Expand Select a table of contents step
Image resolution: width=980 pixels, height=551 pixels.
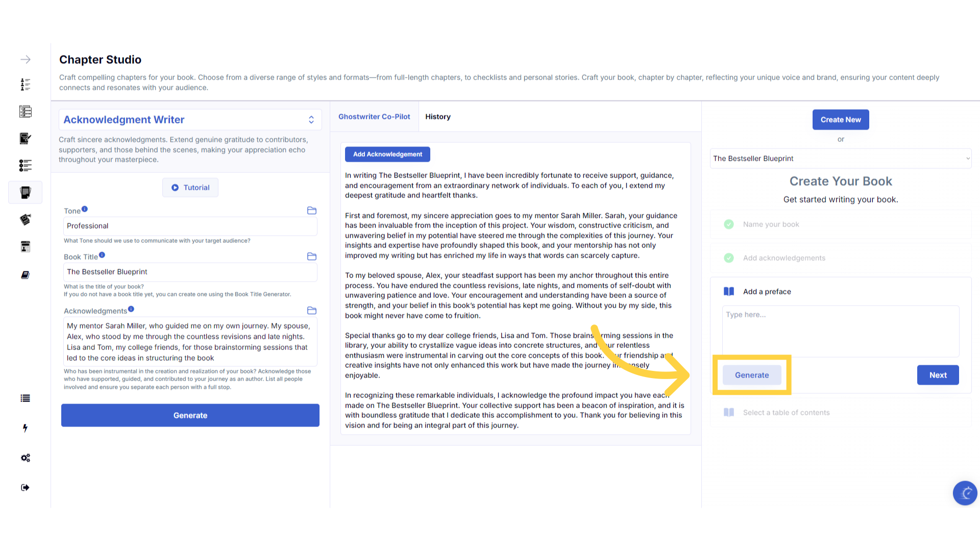(786, 413)
